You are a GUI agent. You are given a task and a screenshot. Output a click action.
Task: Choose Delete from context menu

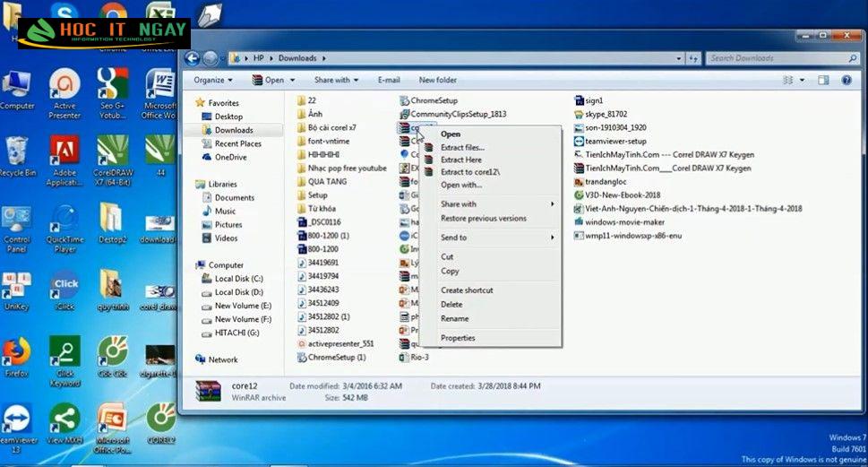point(491,305)
